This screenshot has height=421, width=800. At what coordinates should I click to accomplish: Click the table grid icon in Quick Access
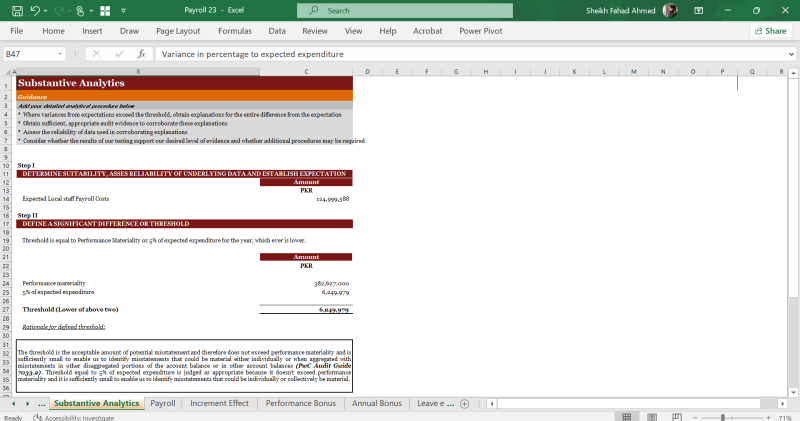105,10
